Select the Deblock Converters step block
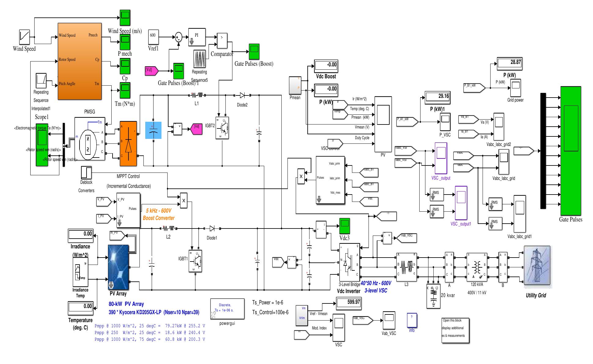 (x=86, y=172)
